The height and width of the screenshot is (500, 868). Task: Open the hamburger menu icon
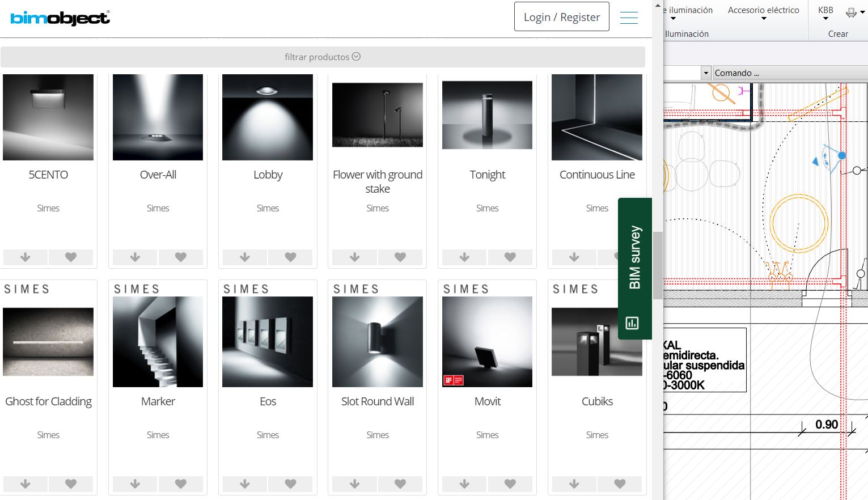click(629, 18)
